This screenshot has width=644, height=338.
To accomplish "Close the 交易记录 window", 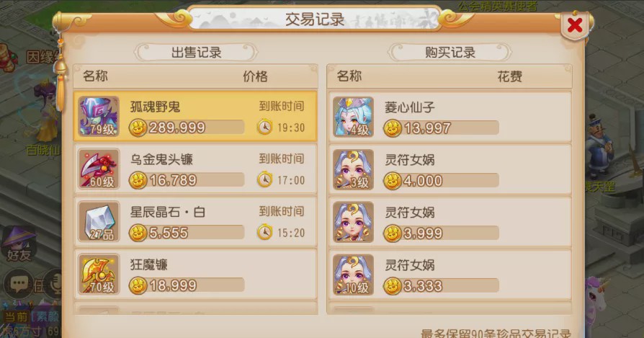I will click(575, 25).
